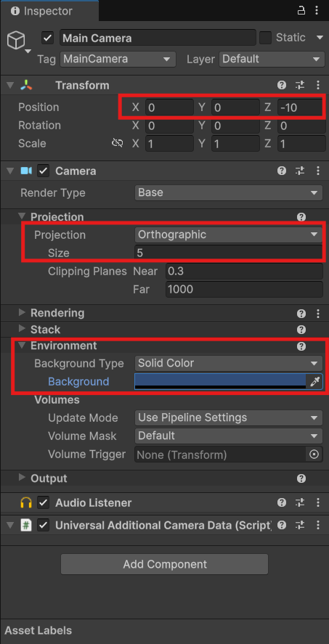
Task: Open Audio Listener preset sliders icon
Action: (x=300, y=502)
